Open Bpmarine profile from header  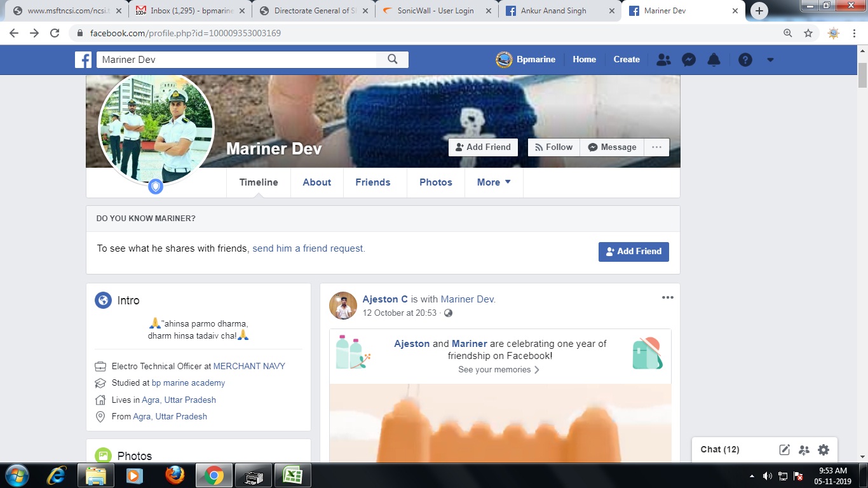click(526, 59)
